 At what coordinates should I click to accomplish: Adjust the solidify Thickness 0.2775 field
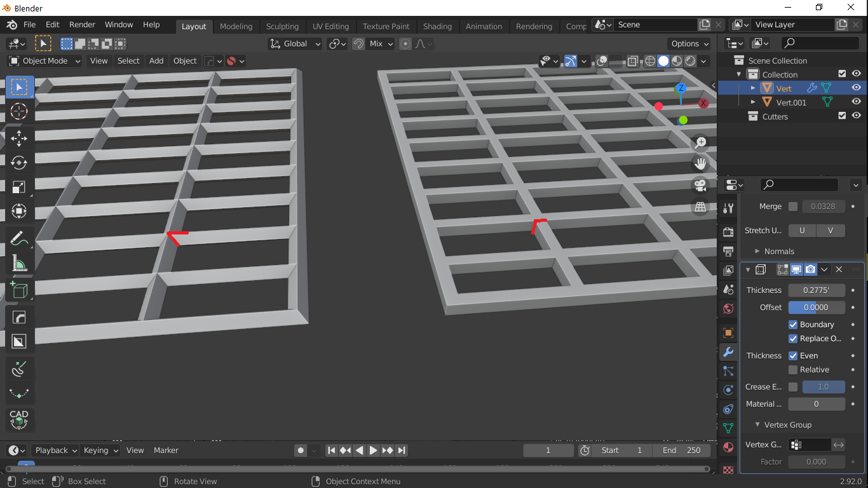click(817, 290)
